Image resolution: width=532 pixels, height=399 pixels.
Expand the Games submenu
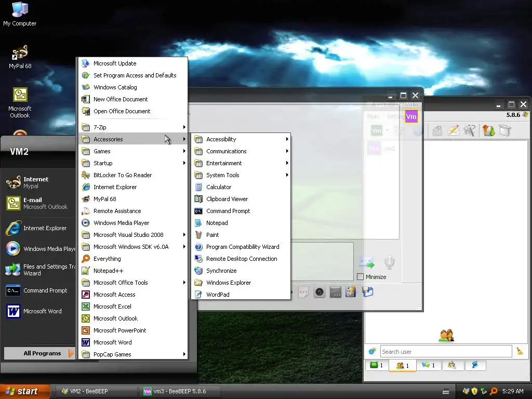point(134,151)
